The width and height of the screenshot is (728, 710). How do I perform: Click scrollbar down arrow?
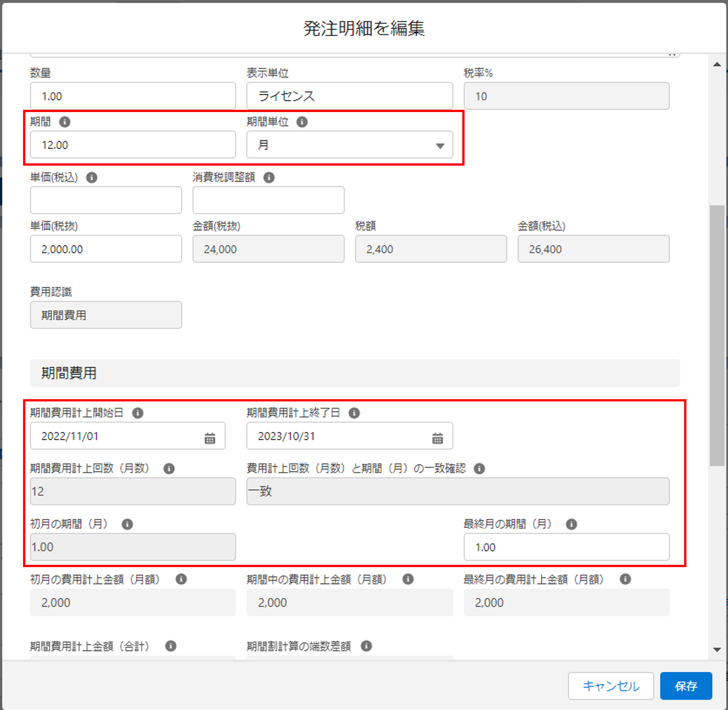pos(716,650)
